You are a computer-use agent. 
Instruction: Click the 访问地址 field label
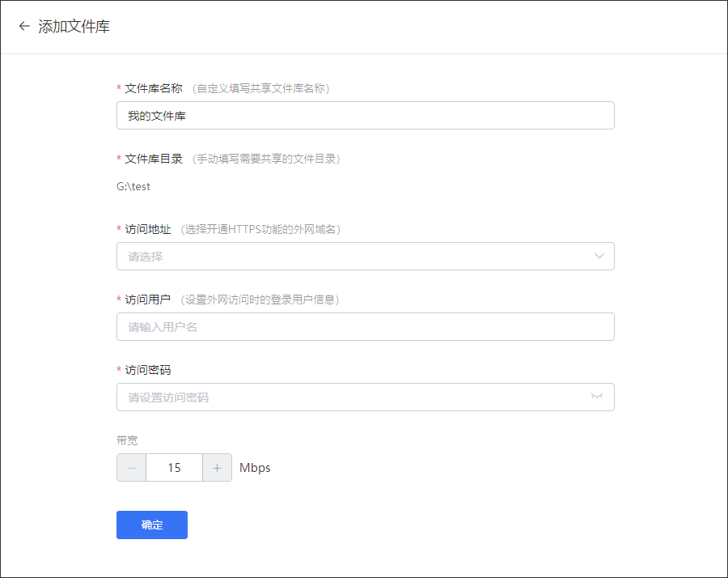(148, 229)
